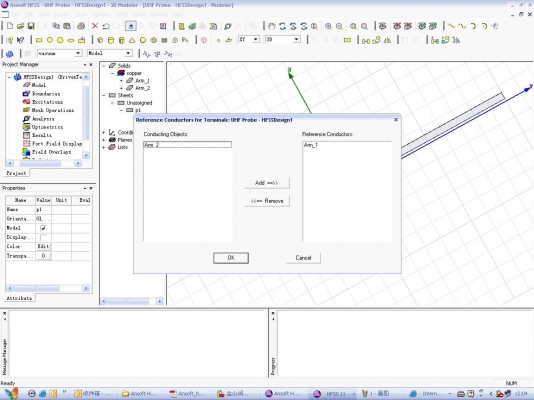The image size is (534, 400).
Task: Collapse the Sheets node
Action: click(104, 96)
